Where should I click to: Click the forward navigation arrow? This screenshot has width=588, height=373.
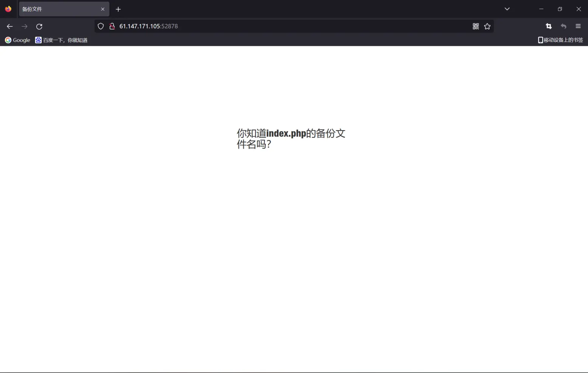(x=25, y=26)
